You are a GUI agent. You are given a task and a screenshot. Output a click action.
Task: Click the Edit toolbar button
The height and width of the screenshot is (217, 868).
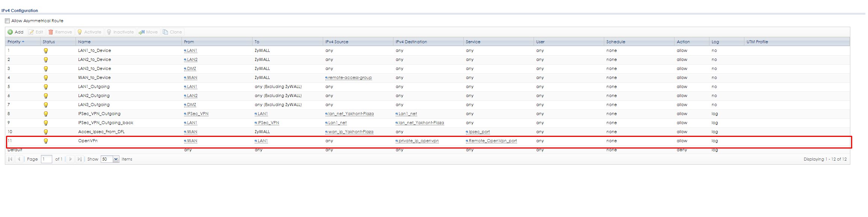(x=36, y=32)
